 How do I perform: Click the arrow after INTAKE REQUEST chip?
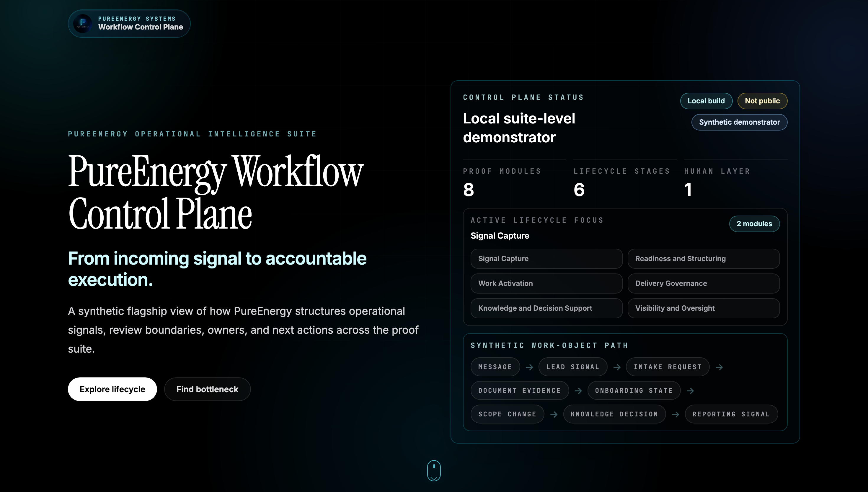pos(719,367)
